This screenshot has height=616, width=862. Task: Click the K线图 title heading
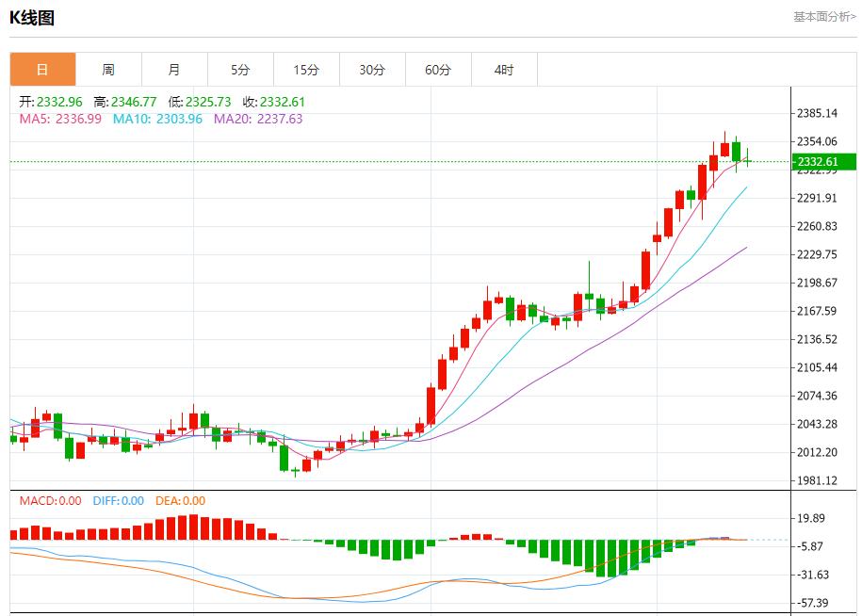(x=32, y=17)
